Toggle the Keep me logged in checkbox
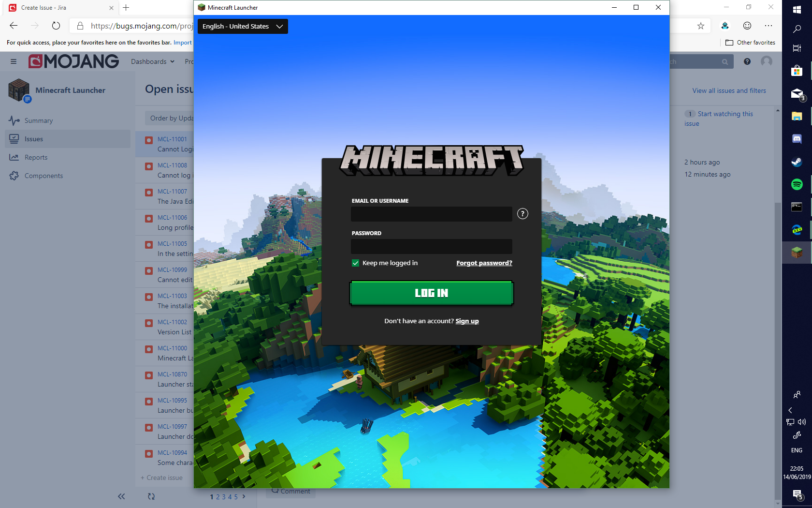 356,263
